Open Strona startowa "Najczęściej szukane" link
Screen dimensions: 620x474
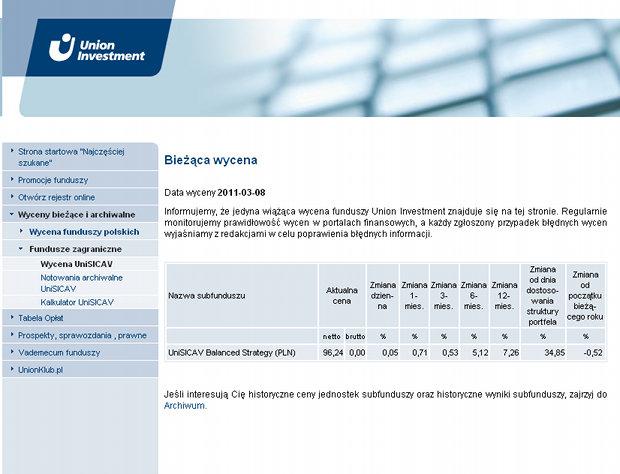point(71,157)
